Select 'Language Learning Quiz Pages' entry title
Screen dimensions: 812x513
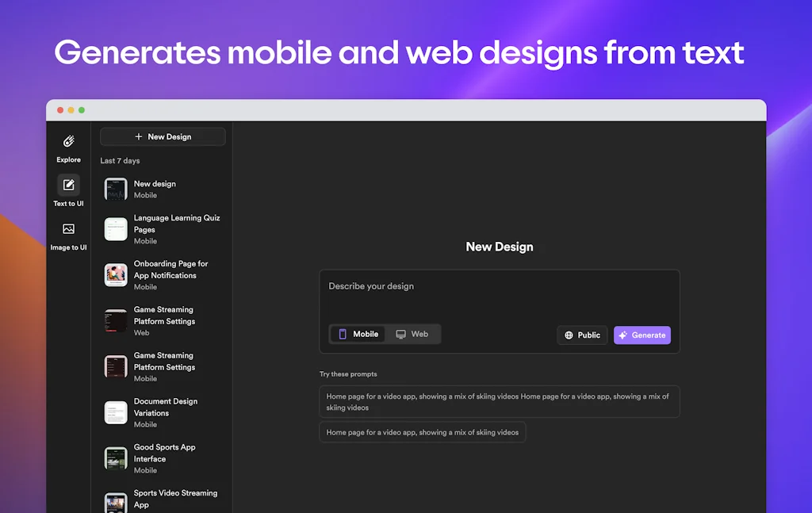[x=177, y=224]
